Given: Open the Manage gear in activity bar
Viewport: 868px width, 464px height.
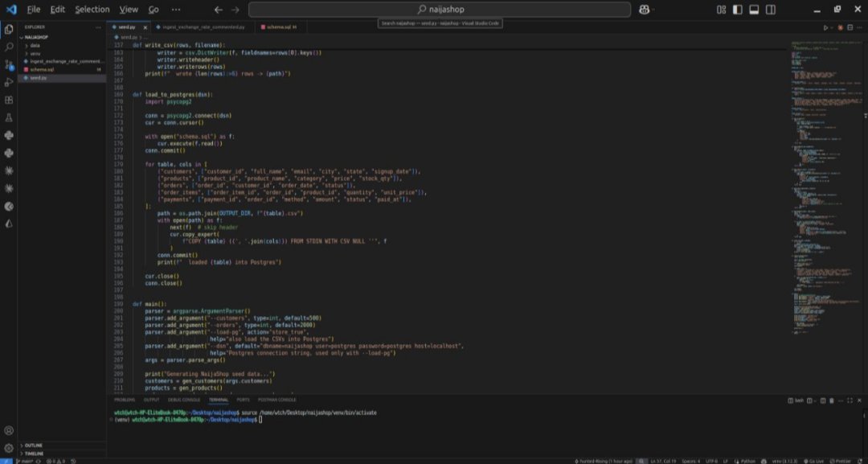Looking at the screenshot, I should (x=8, y=447).
